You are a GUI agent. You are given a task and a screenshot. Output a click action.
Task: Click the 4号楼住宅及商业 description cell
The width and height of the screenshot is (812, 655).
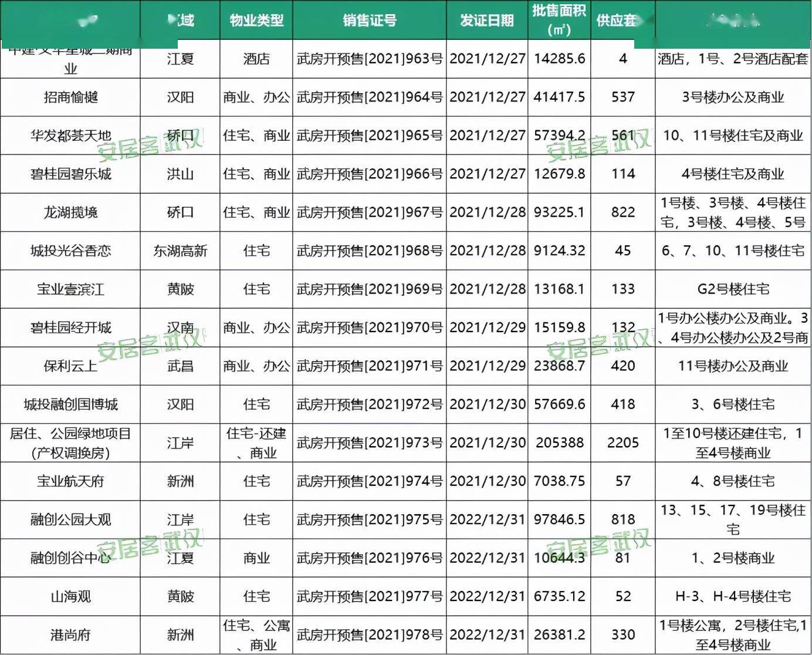pos(733,174)
